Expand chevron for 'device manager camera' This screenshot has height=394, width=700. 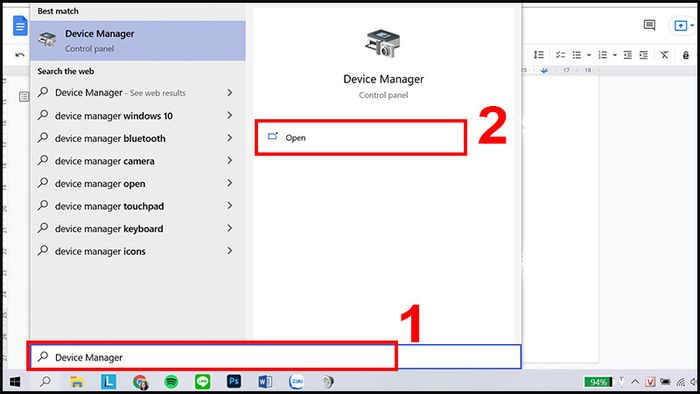(229, 160)
